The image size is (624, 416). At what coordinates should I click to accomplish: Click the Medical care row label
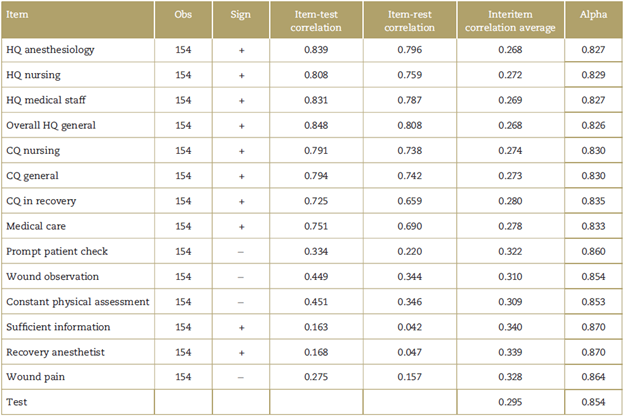point(35,226)
